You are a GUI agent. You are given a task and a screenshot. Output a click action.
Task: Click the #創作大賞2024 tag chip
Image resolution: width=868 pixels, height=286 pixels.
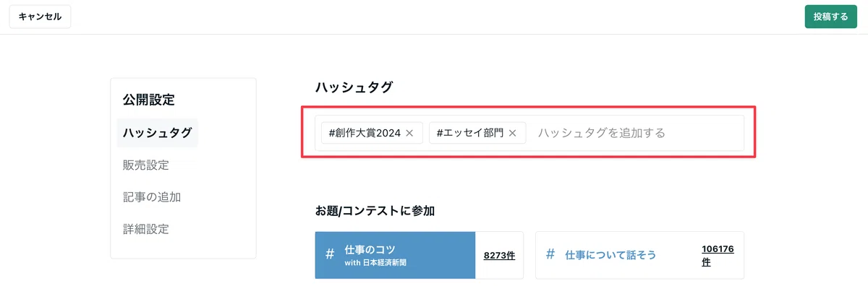[x=370, y=133]
